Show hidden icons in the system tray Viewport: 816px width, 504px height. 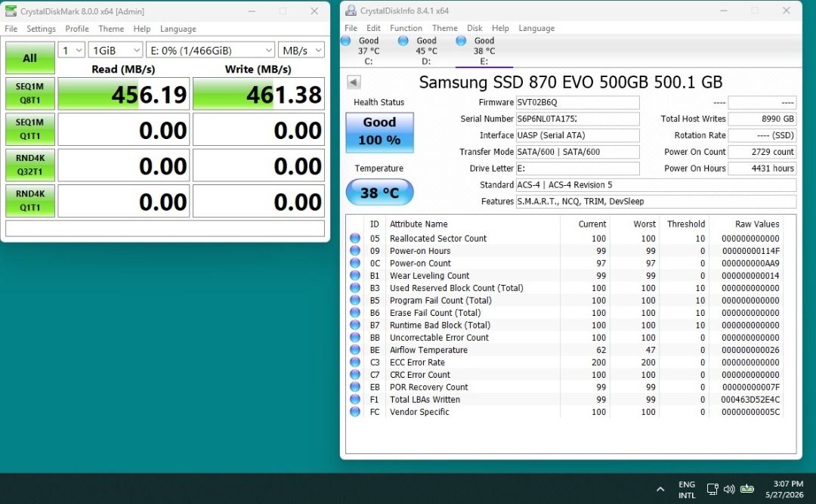660,489
